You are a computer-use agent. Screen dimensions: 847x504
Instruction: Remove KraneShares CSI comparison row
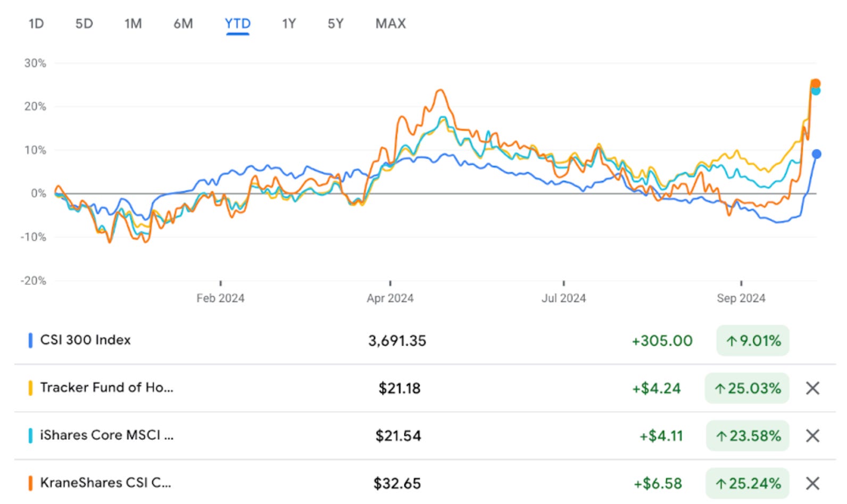click(812, 483)
